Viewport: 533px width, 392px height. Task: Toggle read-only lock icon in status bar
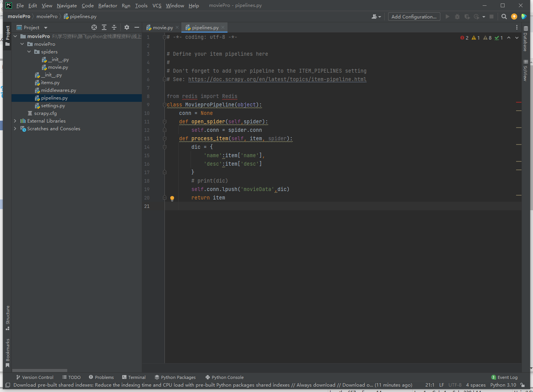pos(522,385)
